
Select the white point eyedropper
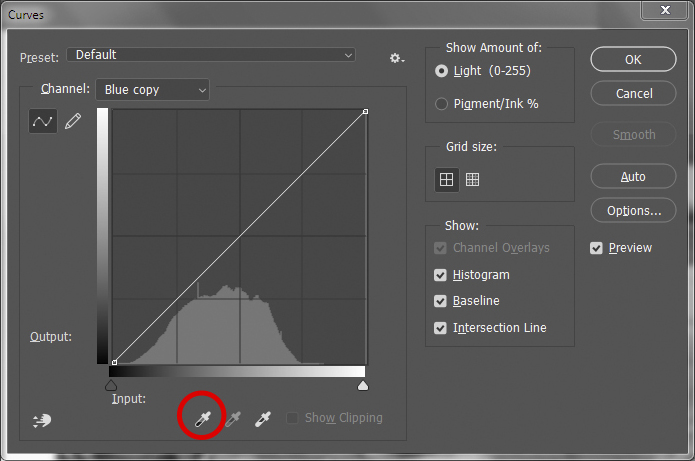(x=264, y=420)
